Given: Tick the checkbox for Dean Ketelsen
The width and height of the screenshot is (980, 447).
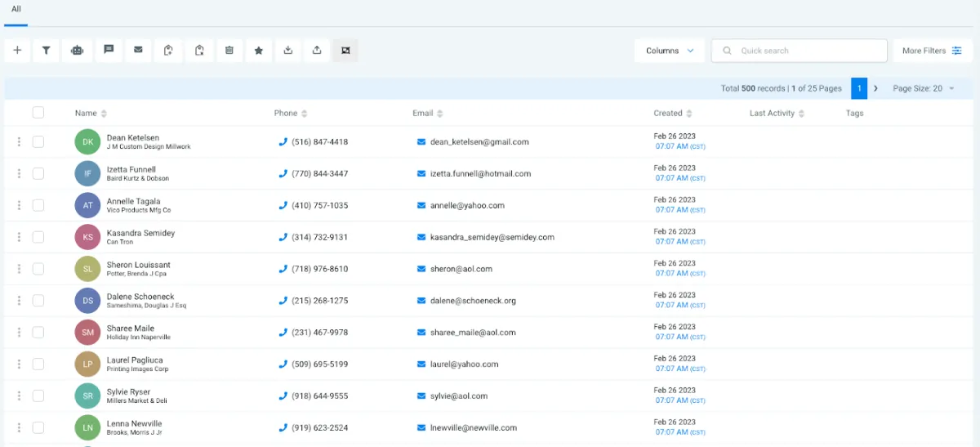Looking at the screenshot, I should (38, 141).
